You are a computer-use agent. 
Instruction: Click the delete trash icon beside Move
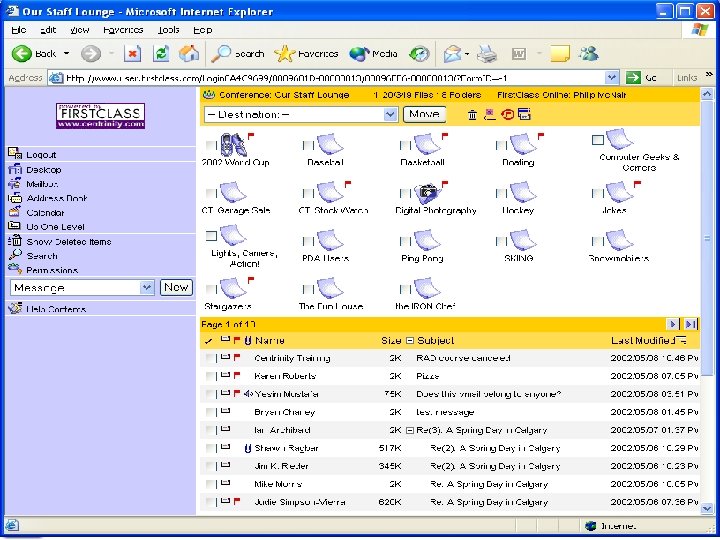(x=473, y=115)
